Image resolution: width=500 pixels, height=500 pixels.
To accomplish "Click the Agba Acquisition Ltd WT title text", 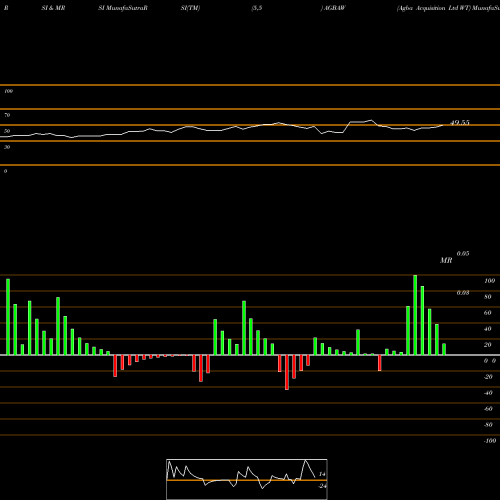I will 434,8.
